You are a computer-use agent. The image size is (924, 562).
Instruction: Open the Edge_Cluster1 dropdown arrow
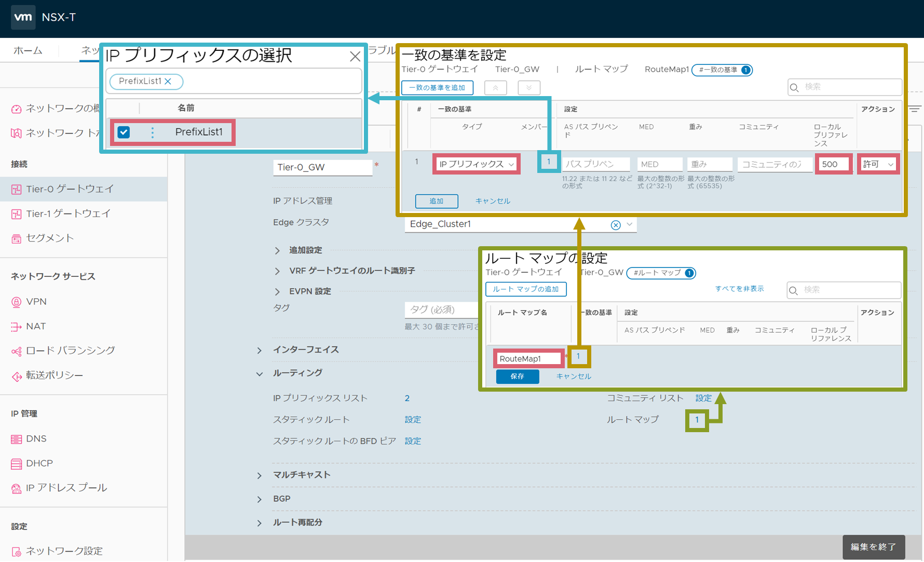[629, 224]
